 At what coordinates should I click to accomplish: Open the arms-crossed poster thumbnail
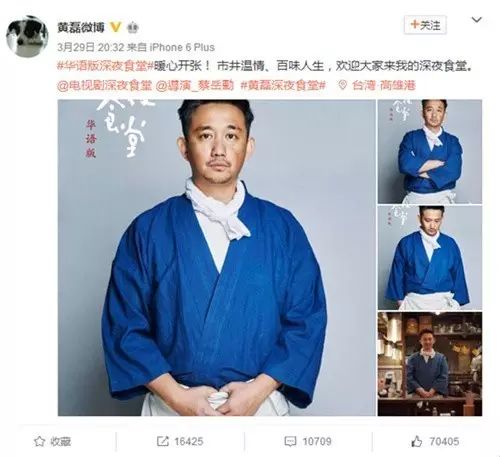430,152
